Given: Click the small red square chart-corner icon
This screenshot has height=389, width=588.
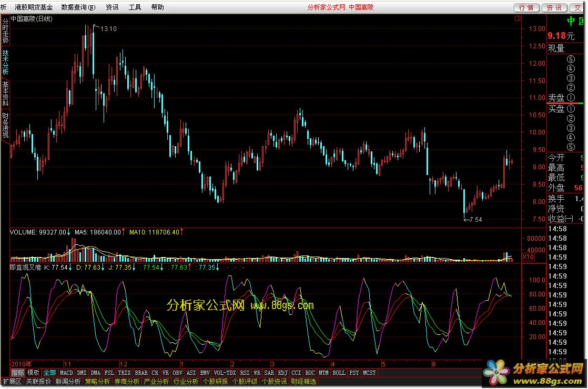Looking at the screenshot, I should pyautogui.click(x=518, y=18).
